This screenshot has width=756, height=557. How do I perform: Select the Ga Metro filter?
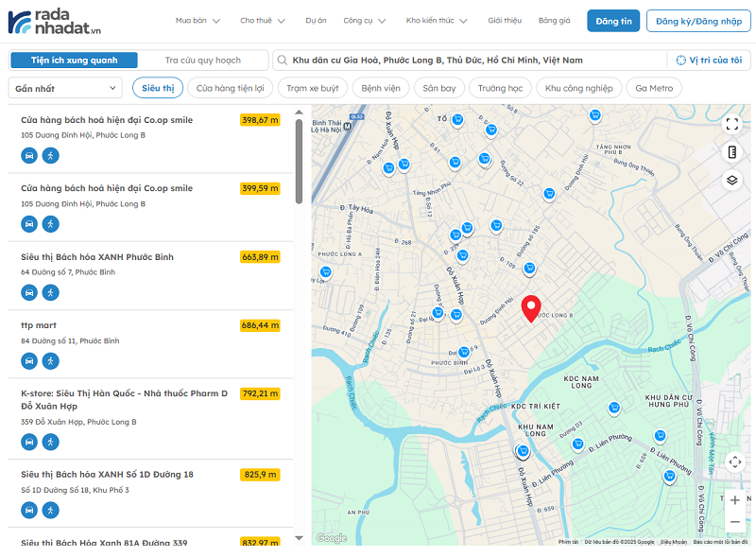coord(654,88)
